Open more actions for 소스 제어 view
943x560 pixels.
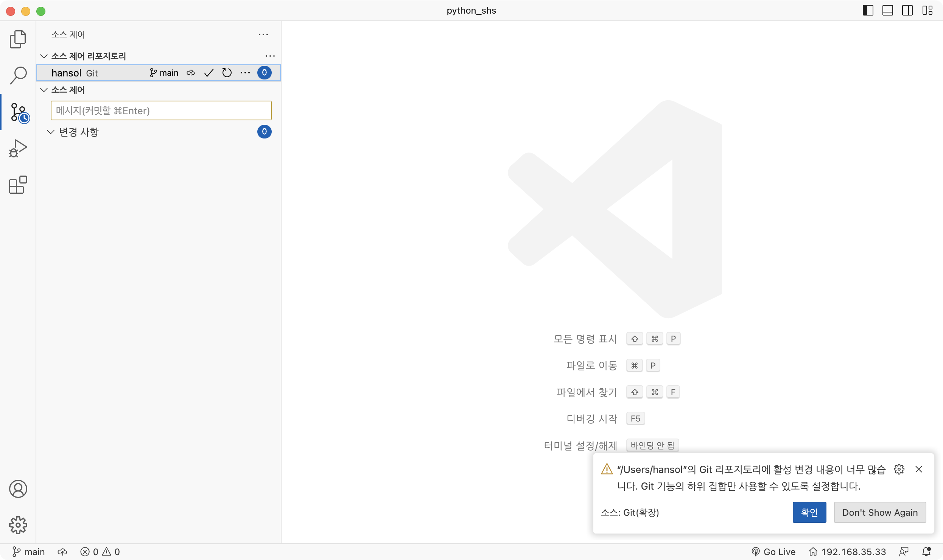(263, 34)
